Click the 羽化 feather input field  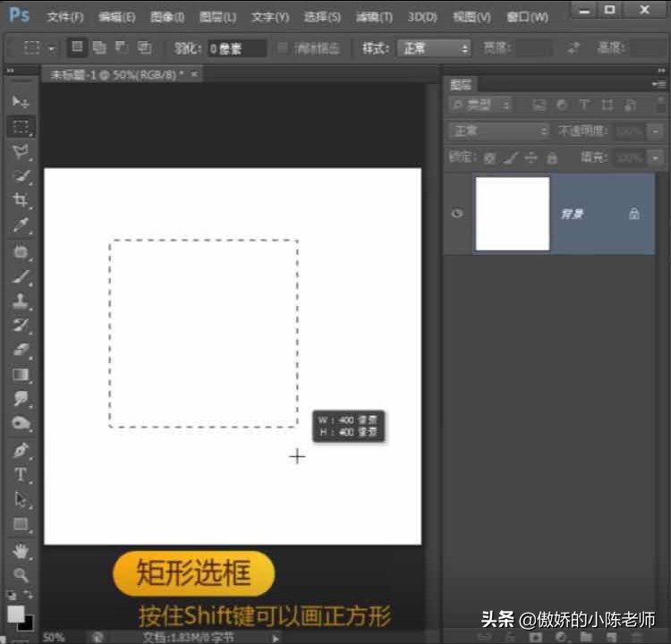[237, 48]
